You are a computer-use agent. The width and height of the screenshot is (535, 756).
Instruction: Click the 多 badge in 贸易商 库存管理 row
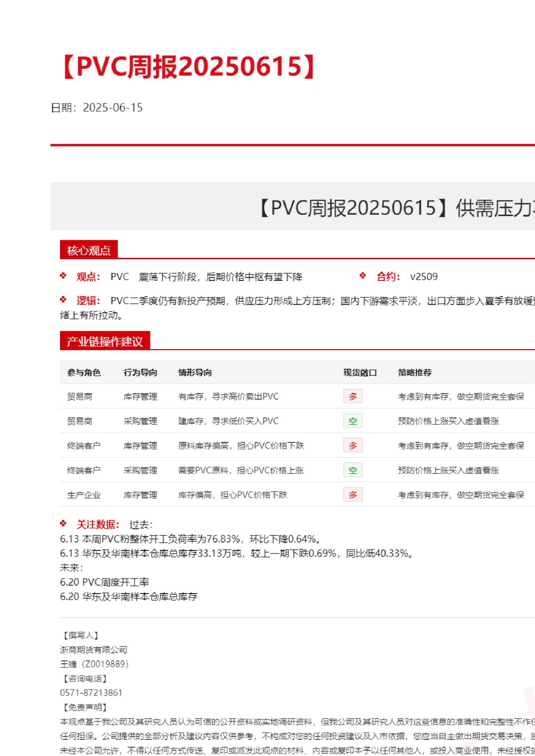pos(353,396)
